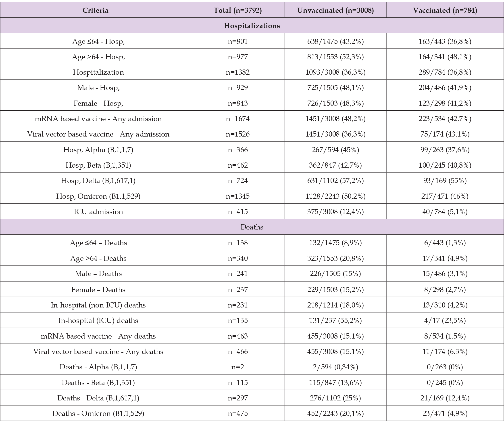Click 'In-hospital (non-ICU) deaths' row label
Image resolution: width=504 pixels, height=421 pixels.
point(98,305)
